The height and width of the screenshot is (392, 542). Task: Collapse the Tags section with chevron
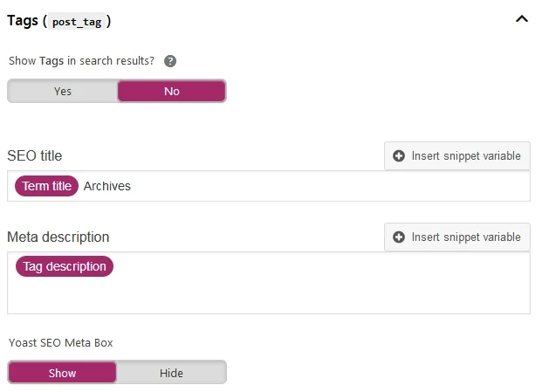(x=522, y=19)
